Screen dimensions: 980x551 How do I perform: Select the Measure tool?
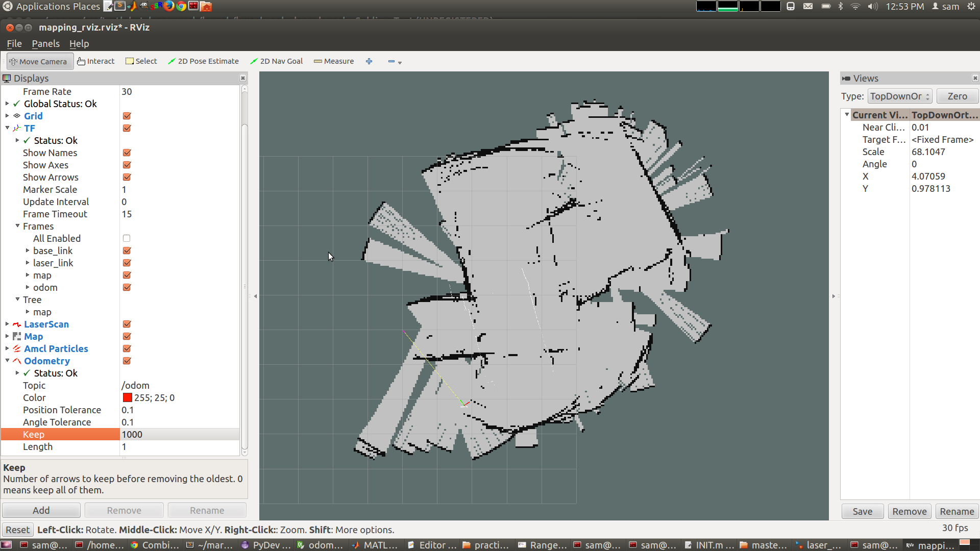coord(334,61)
